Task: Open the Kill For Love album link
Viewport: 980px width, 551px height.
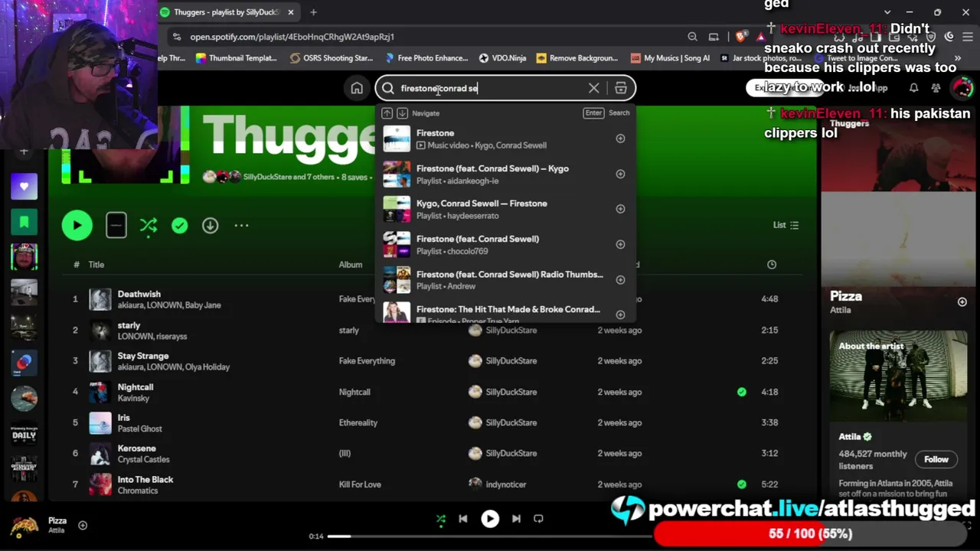Action: tap(360, 484)
